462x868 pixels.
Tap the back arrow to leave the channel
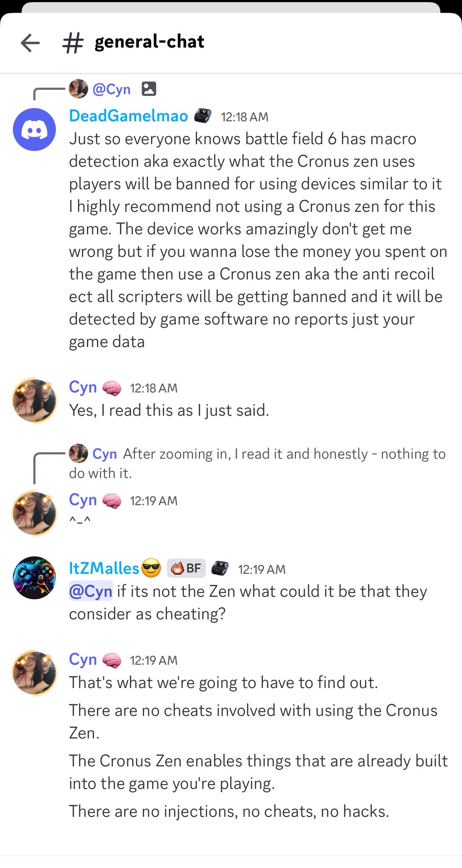(x=30, y=42)
